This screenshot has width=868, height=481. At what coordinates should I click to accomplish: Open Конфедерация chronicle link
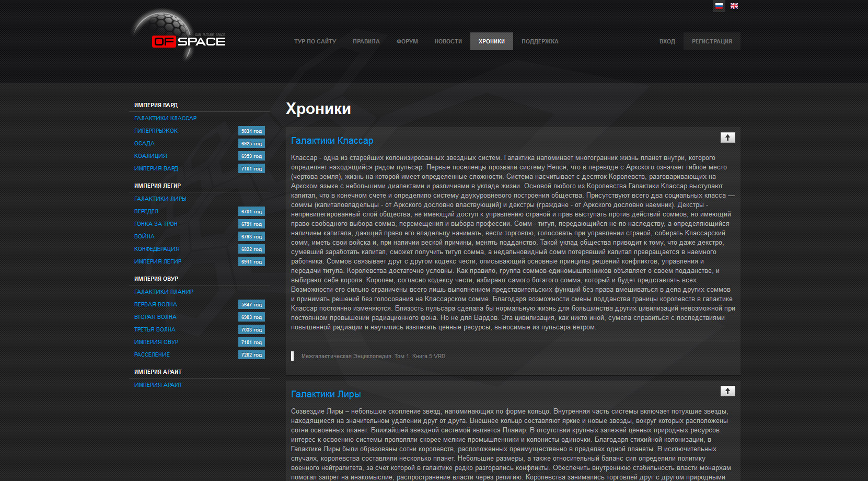[157, 249]
